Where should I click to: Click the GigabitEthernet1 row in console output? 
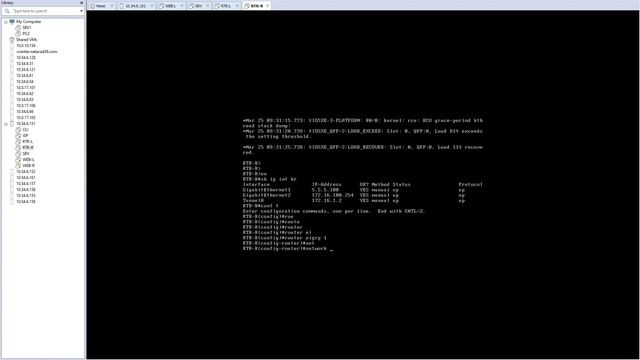[x=353, y=190]
